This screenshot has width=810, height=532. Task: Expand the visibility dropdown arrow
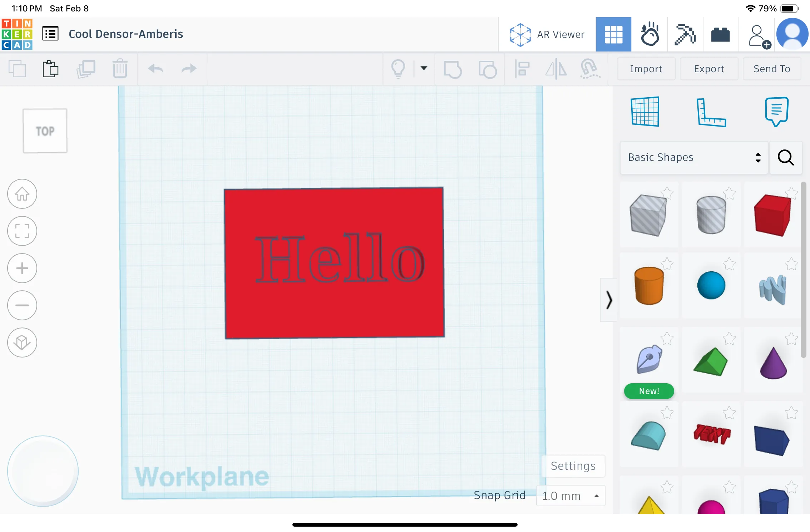pos(424,68)
